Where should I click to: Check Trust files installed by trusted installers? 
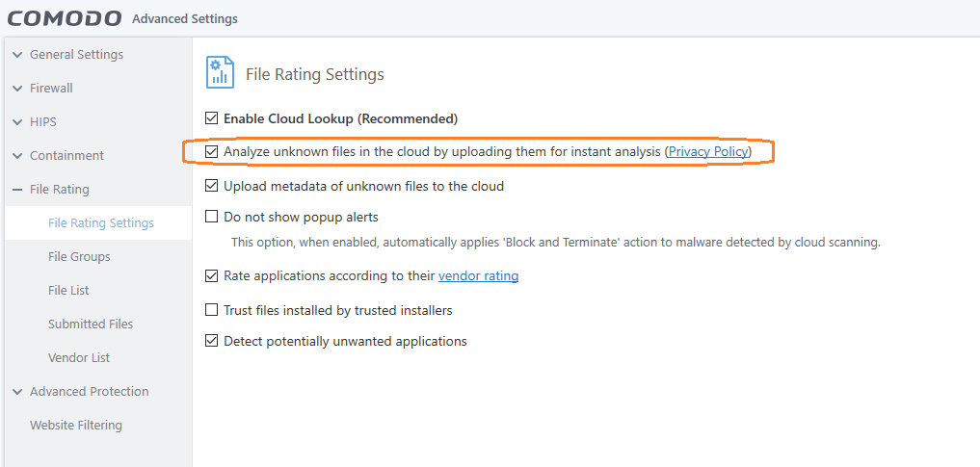pyautogui.click(x=212, y=310)
